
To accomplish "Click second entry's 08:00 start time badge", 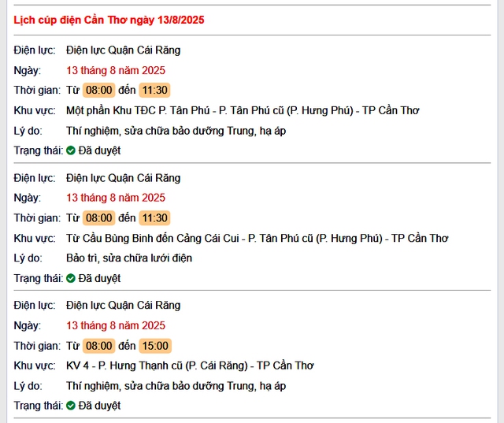I will coord(99,218).
